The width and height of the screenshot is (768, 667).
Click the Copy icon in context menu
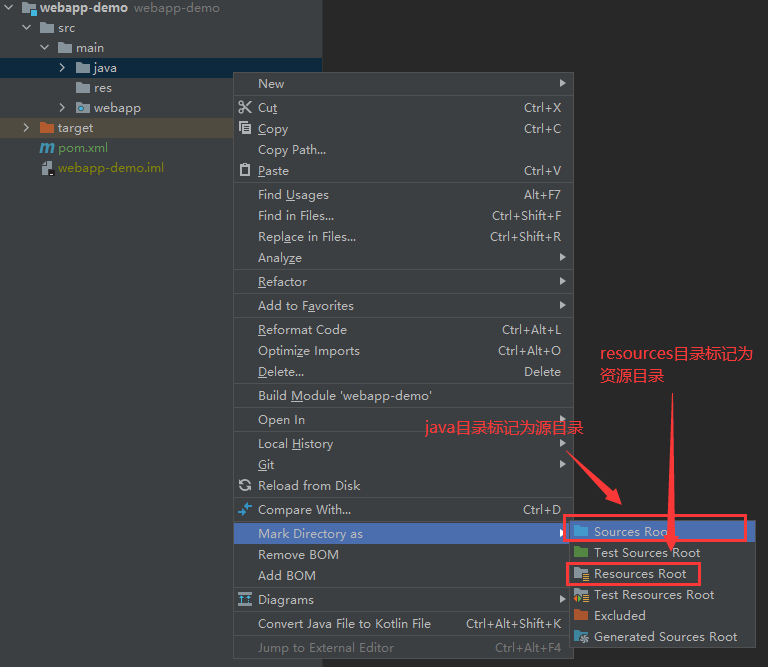pyautogui.click(x=245, y=128)
